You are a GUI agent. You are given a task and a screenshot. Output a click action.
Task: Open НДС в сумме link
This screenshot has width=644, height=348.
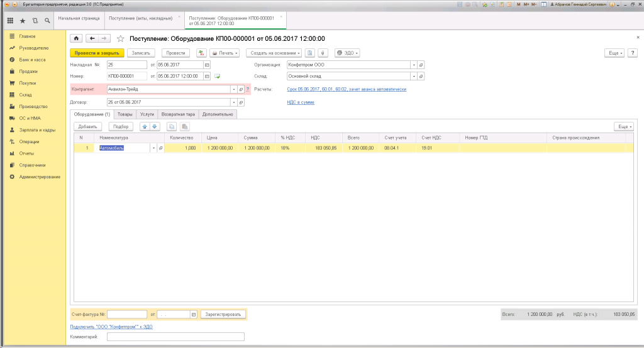click(x=301, y=102)
